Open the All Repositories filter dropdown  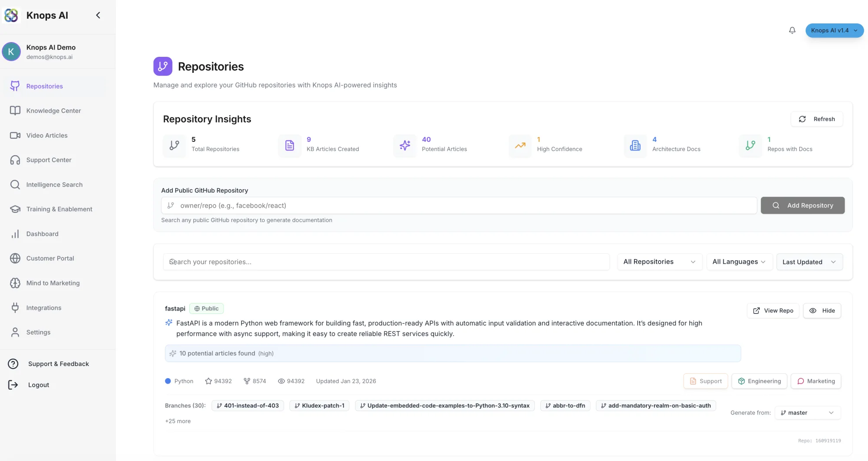click(660, 262)
